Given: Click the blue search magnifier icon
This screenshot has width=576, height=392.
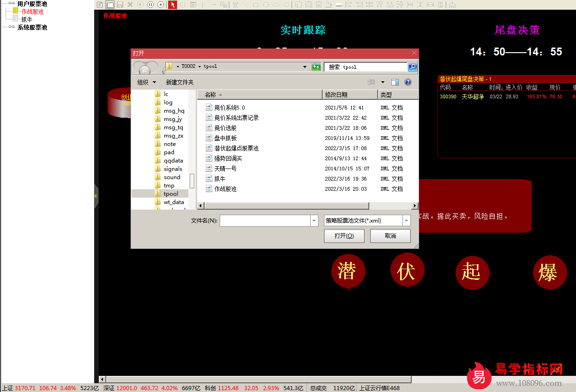Looking at the screenshot, I should tap(413, 67).
